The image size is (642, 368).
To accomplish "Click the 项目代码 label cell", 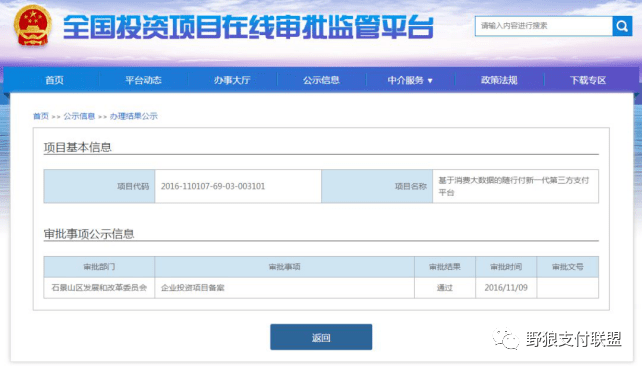I will click(x=99, y=186).
